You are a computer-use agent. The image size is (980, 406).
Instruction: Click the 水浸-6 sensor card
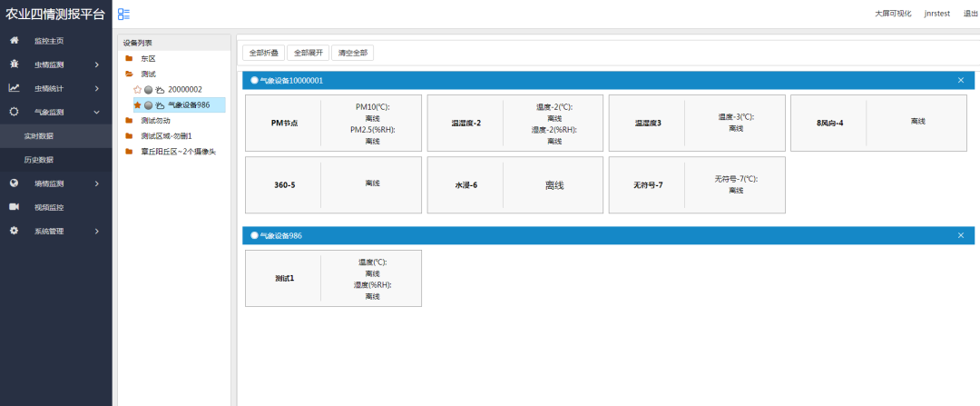point(515,185)
